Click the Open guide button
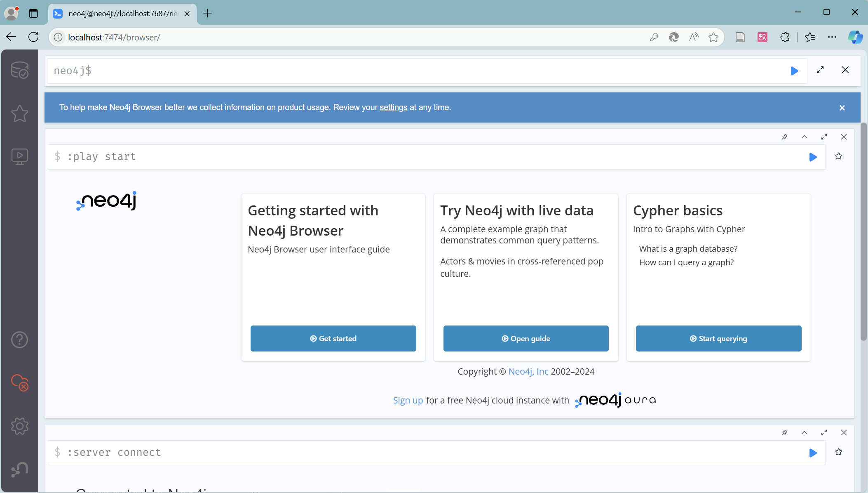This screenshot has width=868, height=493. click(x=526, y=339)
